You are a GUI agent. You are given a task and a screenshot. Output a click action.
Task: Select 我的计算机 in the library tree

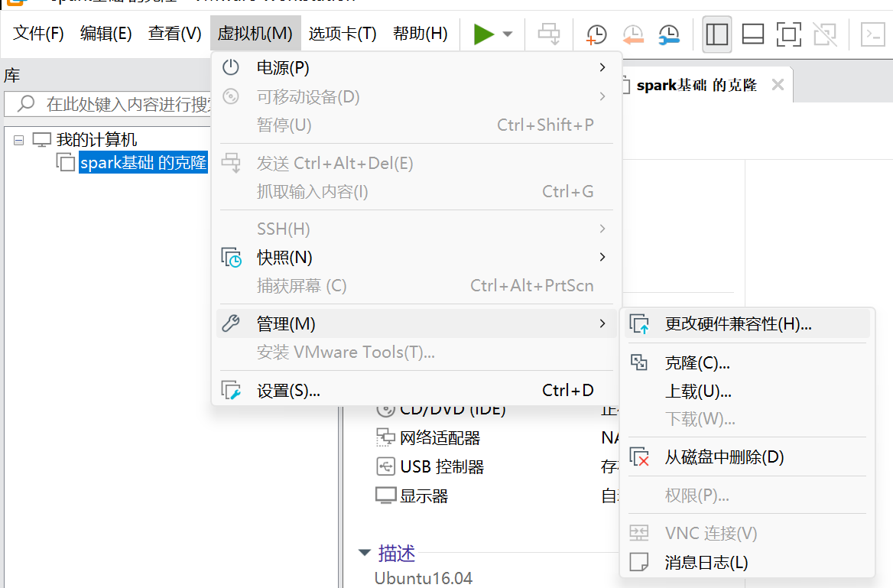(96, 140)
